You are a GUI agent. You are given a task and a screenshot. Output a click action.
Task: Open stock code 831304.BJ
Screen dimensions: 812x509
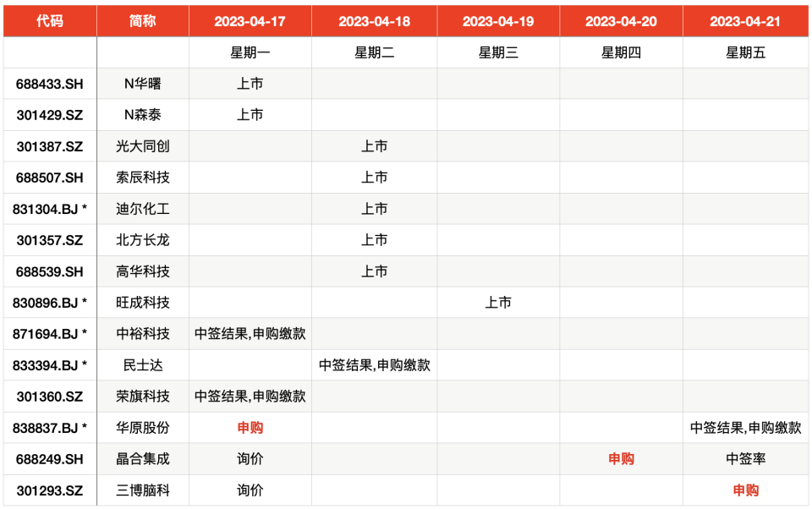click(x=50, y=209)
